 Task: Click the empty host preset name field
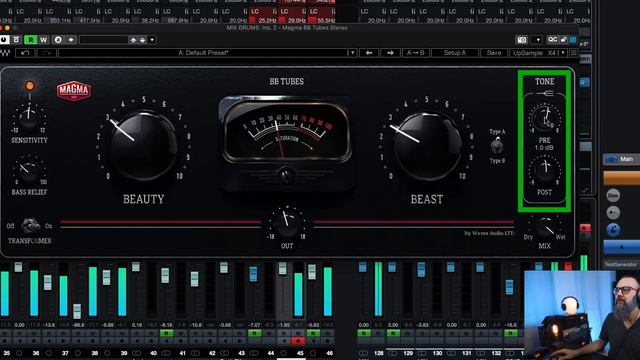tap(104, 40)
